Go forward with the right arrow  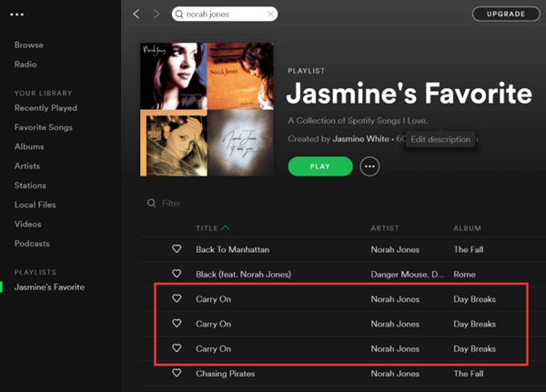coord(157,14)
